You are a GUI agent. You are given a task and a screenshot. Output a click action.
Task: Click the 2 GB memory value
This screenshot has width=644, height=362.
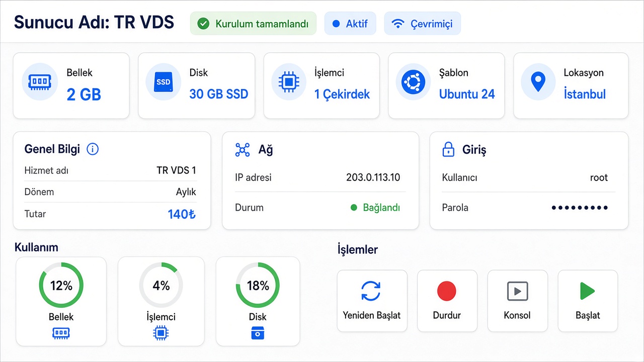(84, 95)
